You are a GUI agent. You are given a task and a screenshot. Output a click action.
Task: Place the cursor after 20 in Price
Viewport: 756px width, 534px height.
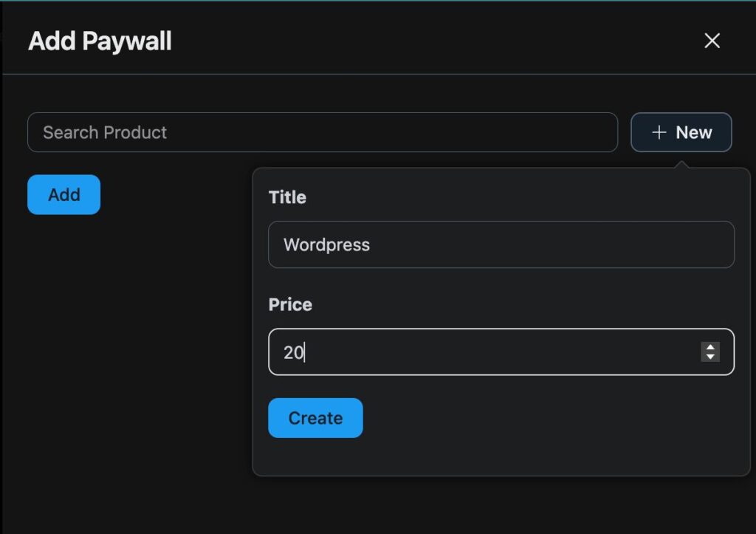[x=303, y=352]
